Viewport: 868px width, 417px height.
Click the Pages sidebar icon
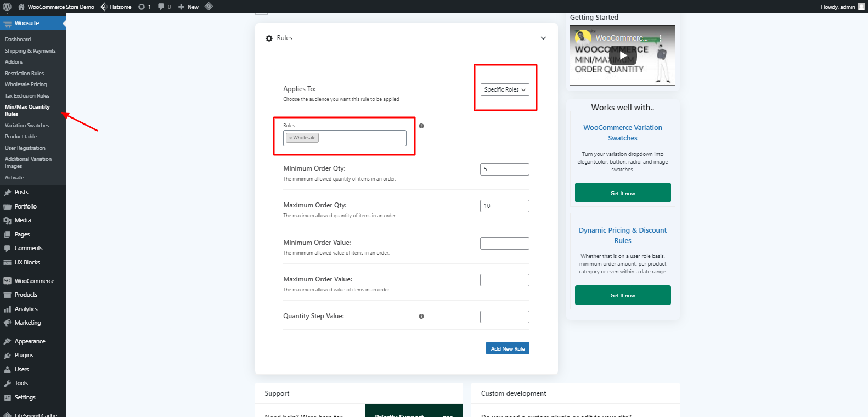pyautogui.click(x=7, y=235)
